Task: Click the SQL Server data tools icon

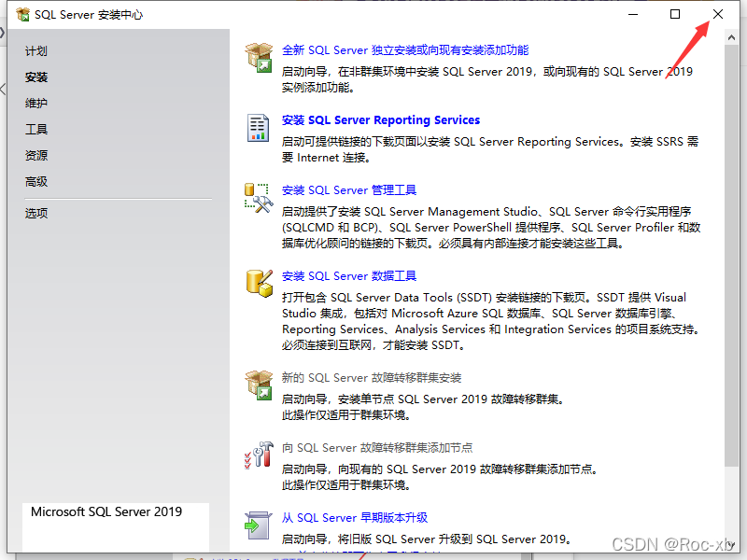Action: point(258,283)
